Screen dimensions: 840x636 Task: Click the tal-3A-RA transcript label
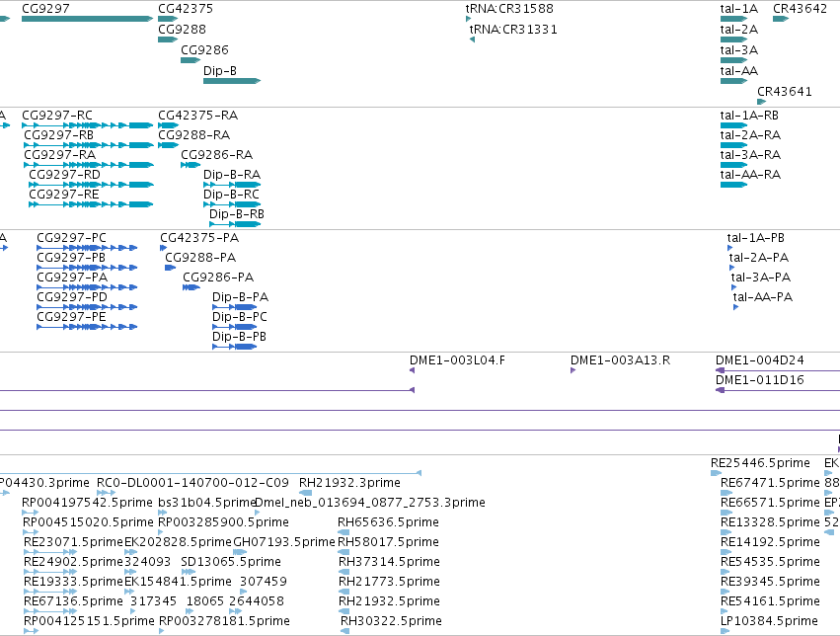point(750,155)
